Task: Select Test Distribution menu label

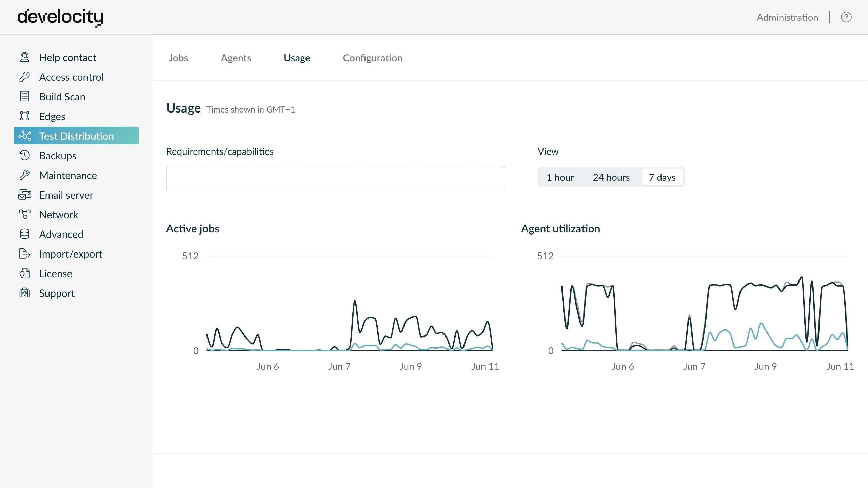Action: tap(76, 136)
